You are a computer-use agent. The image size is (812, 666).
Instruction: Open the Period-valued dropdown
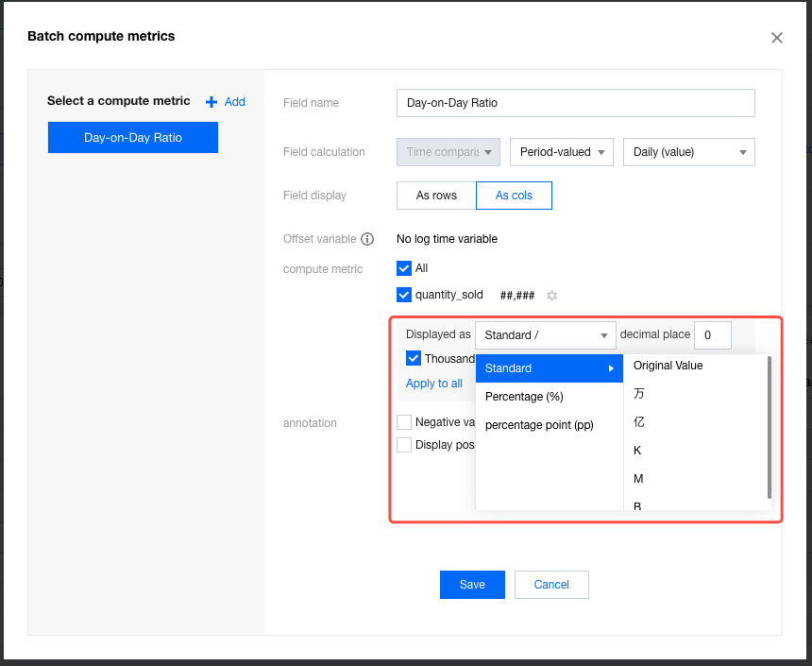pos(561,152)
